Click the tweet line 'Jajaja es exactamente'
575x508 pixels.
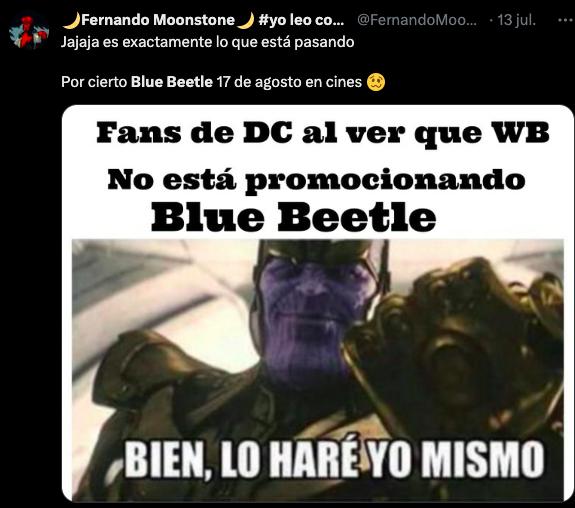tap(207, 42)
